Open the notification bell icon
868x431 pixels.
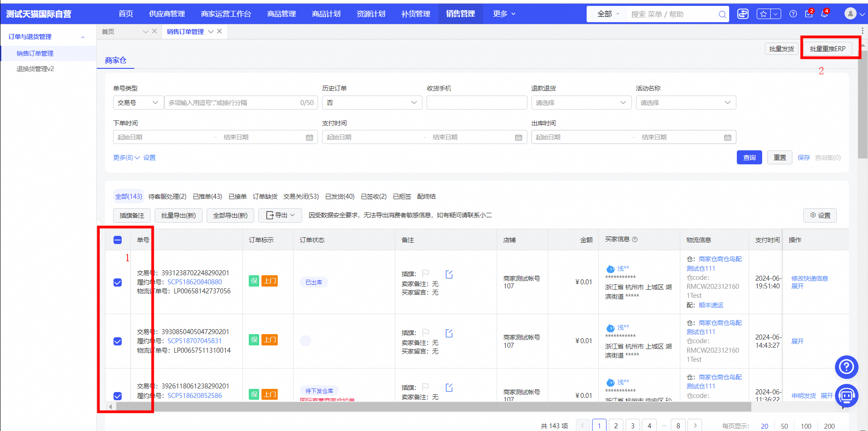(824, 14)
